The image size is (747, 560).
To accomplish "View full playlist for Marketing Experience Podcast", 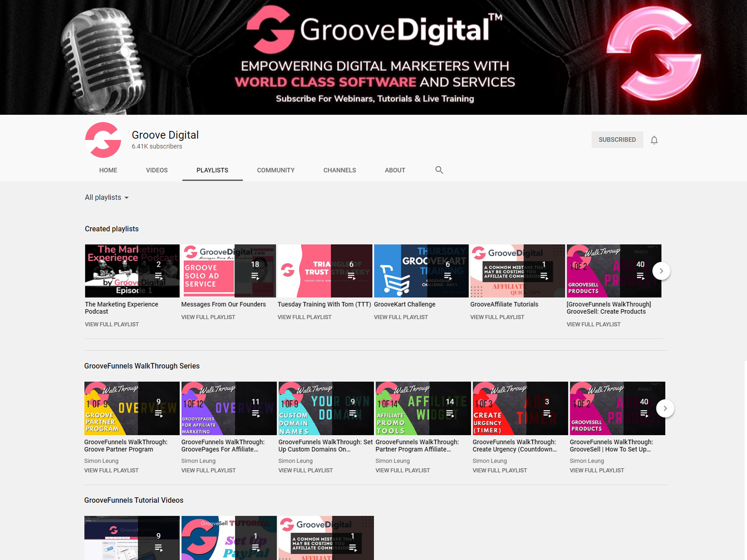I will [112, 324].
